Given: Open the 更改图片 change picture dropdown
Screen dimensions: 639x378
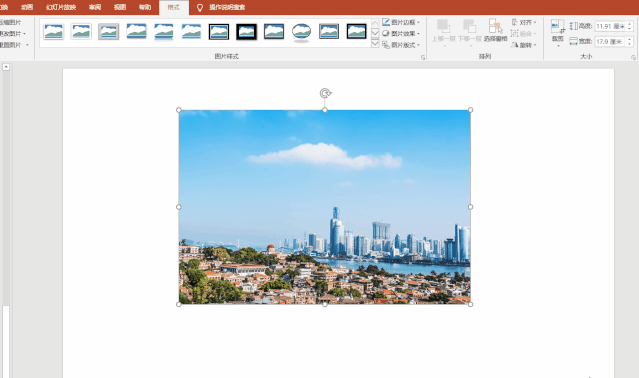Looking at the screenshot, I should click(x=13, y=33).
